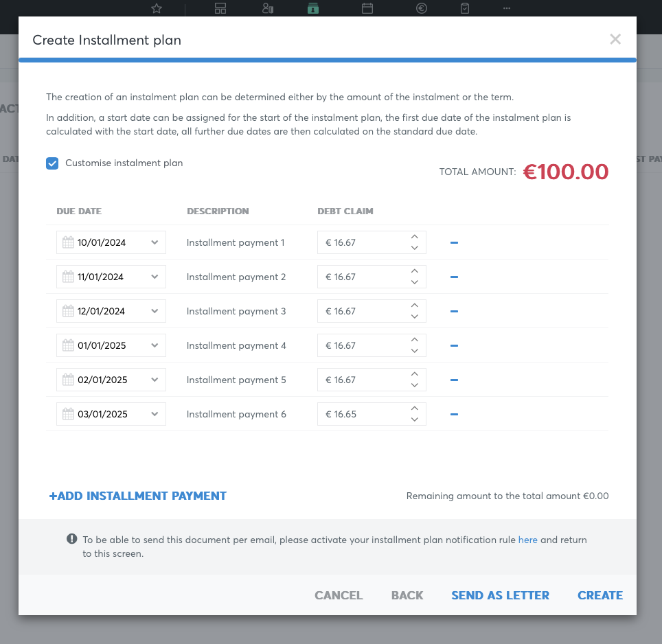Screen dimensions: 662x644
Task: Open the clipboard tasks icon in the top bar
Action: (465, 8)
